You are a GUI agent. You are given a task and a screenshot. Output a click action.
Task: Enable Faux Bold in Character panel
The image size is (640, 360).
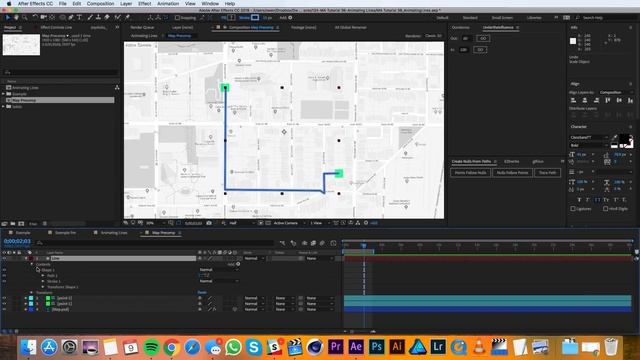coord(579,200)
